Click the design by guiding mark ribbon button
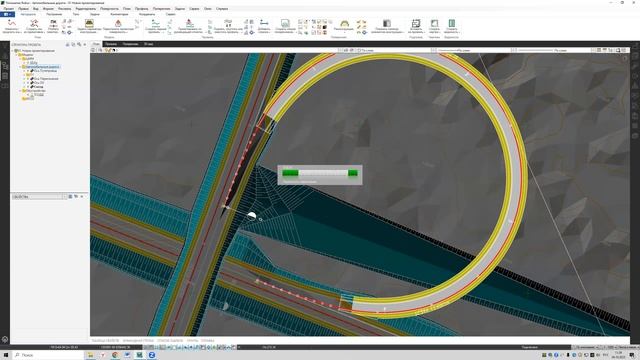This screenshot has width=640, height=360. [188, 27]
